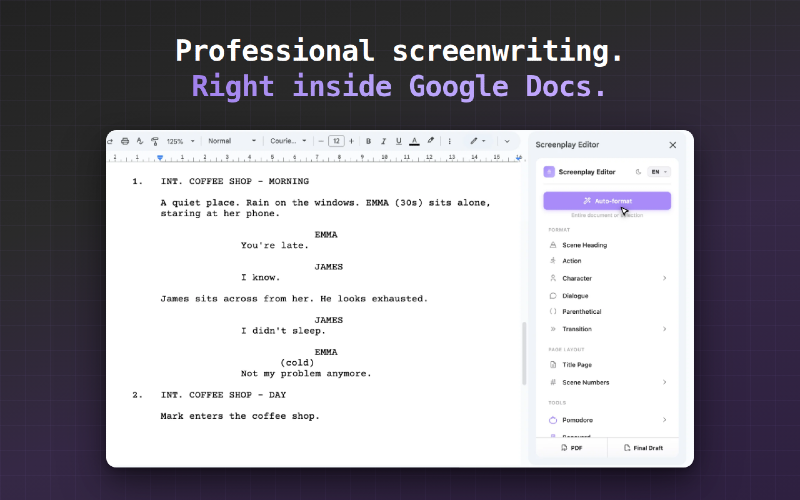Image resolution: width=800 pixels, height=500 pixels.
Task: Click the Pomodoro tomato icon
Action: point(553,420)
